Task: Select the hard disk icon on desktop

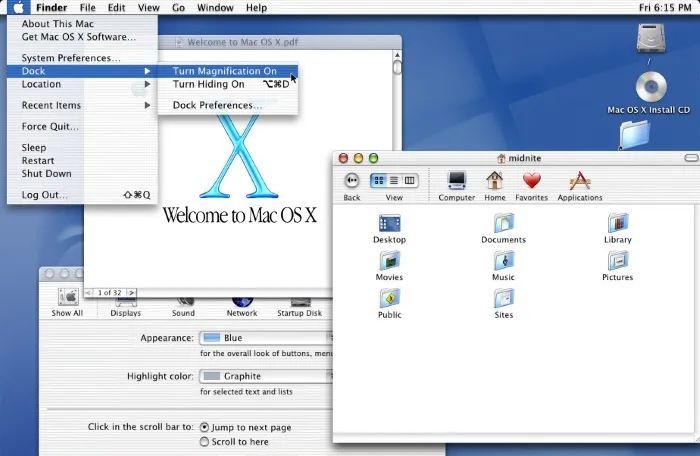Action: pyautogui.click(x=651, y=39)
